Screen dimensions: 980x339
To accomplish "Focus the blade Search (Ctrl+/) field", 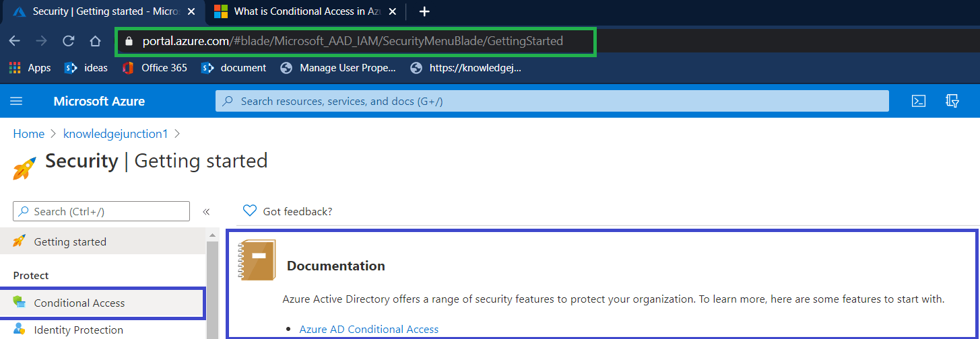I will click(x=101, y=211).
